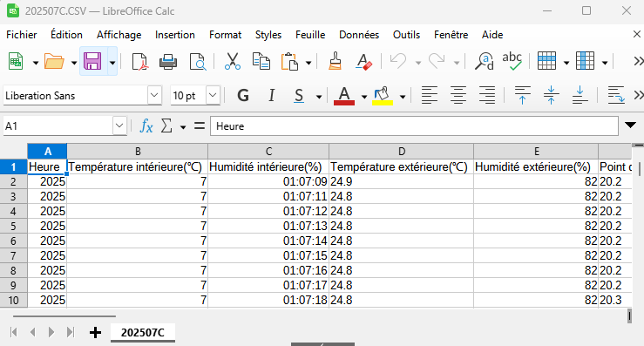Run the spelling check icon

[x=512, y=61]
